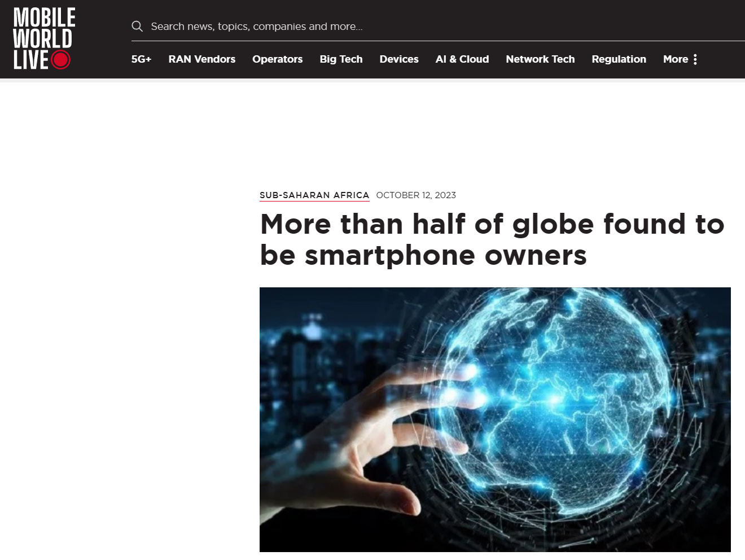This screenshot has width=745, height=560.
Task: Open the 5G+ menu
Action: pos(141,59)
